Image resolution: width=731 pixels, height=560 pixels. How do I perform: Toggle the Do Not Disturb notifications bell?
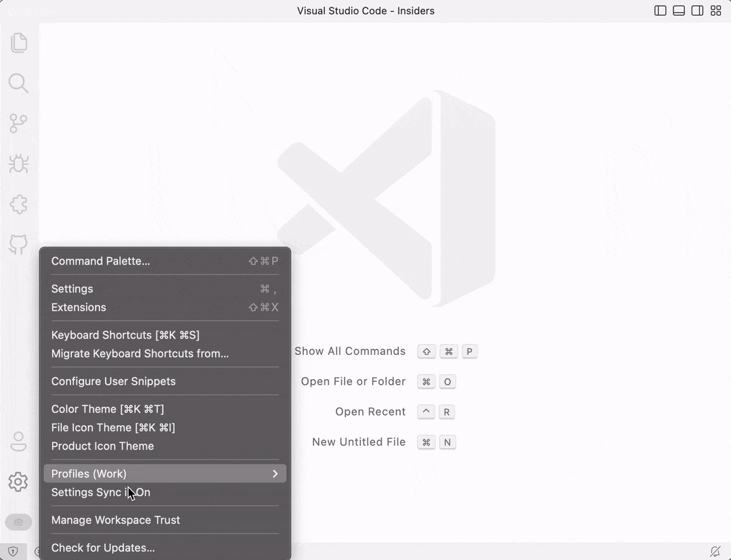click(716, 551)
